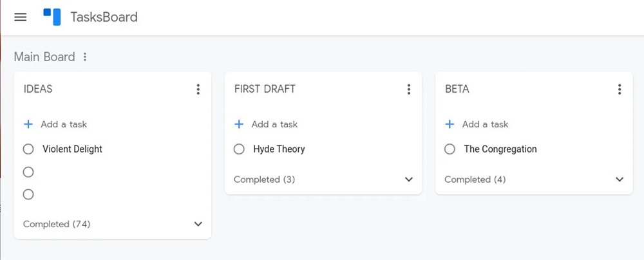The height and width of the screenshot is (260, 644).
Task: Open IDEAS list three-dot menu
Action: point(198,89)
